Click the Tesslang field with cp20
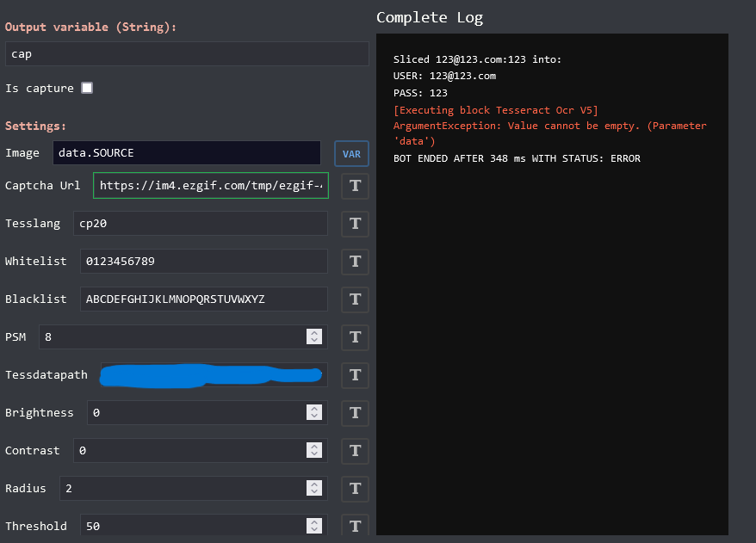 pos(201,223)
